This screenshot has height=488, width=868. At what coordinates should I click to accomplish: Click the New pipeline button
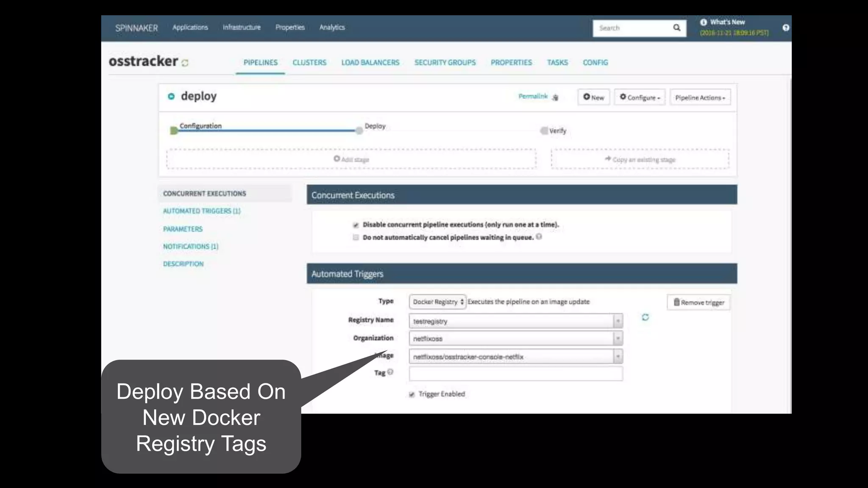point(594,97)
